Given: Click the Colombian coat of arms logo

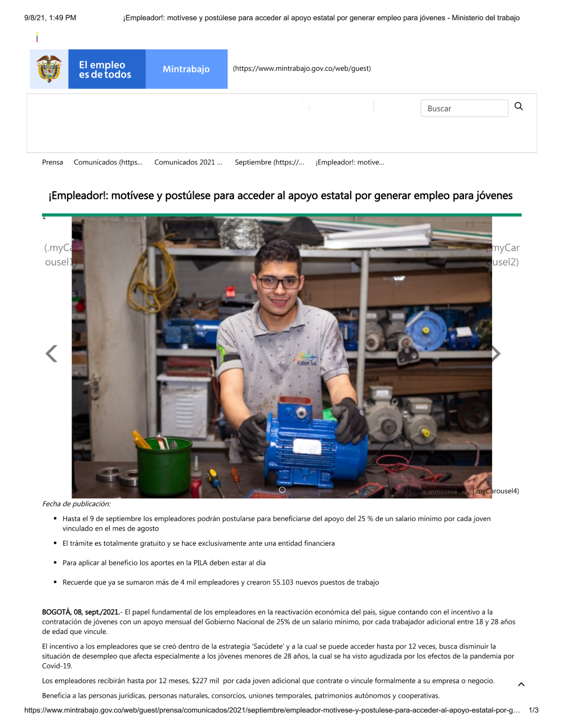Looking at the screenshot, I should pyautogui.click(x=49, y=69).
